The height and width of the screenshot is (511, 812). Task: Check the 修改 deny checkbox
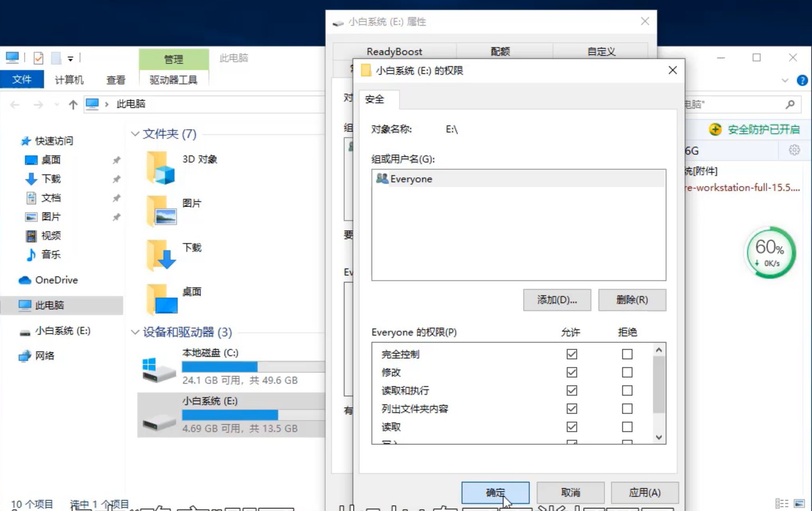627,372
